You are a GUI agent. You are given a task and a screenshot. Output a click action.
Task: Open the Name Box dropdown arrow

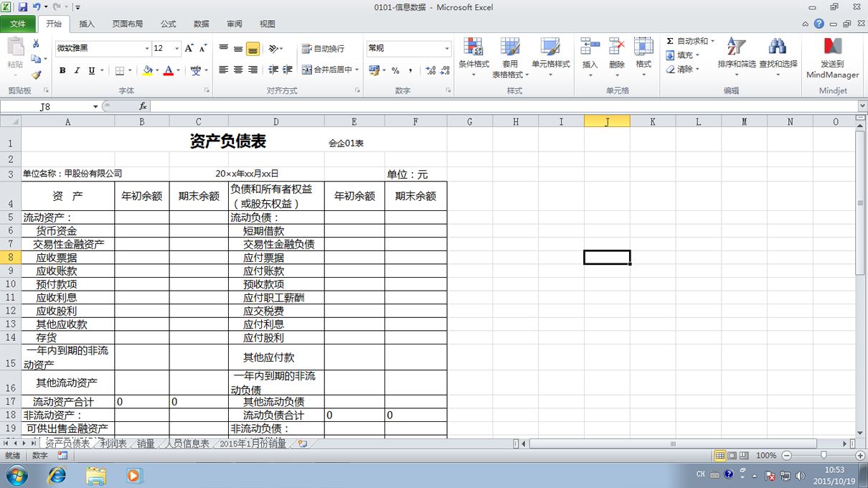[95, 106]
